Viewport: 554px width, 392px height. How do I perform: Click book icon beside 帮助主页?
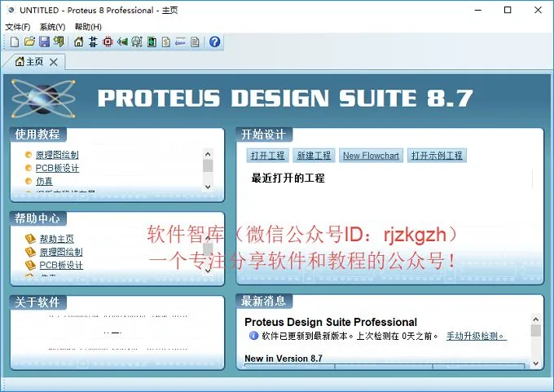tap(30, 239)
